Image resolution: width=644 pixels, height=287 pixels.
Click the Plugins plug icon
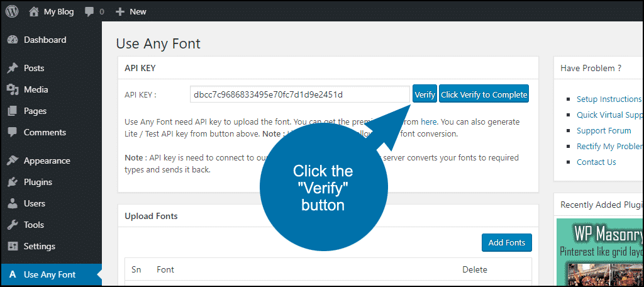13,182
